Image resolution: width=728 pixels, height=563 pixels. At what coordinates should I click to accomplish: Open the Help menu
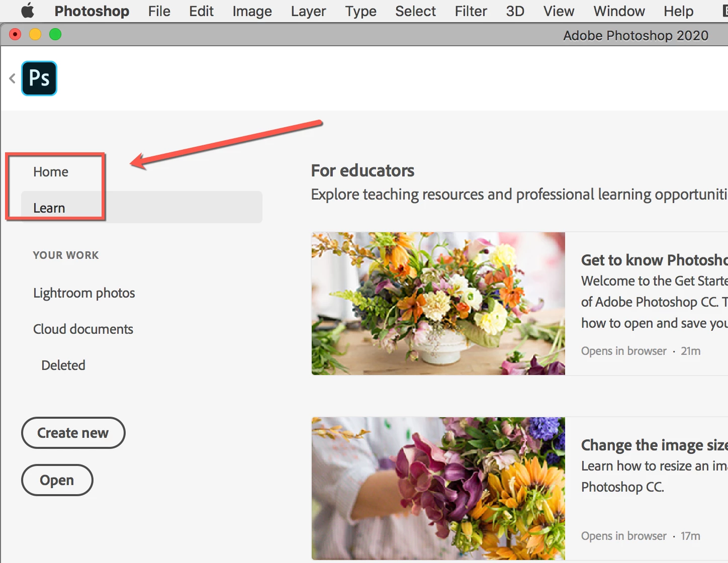[x=679, y=11]
